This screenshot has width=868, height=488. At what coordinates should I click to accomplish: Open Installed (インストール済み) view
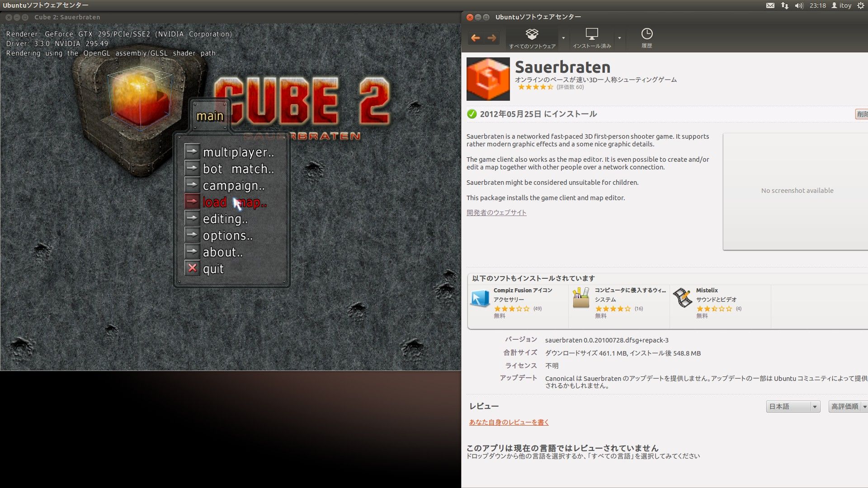pyautogui.click(x=592, y=38)
